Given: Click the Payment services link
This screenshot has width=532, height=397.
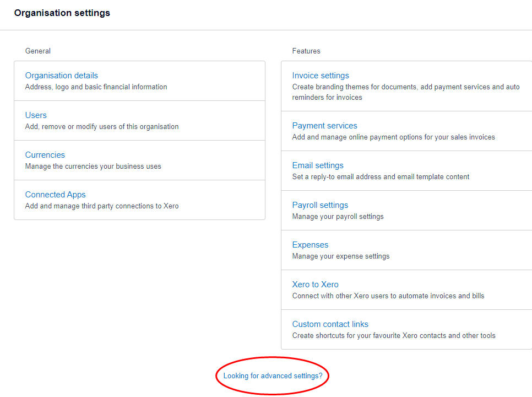Looking at the screenshot, I should point(324,126).
